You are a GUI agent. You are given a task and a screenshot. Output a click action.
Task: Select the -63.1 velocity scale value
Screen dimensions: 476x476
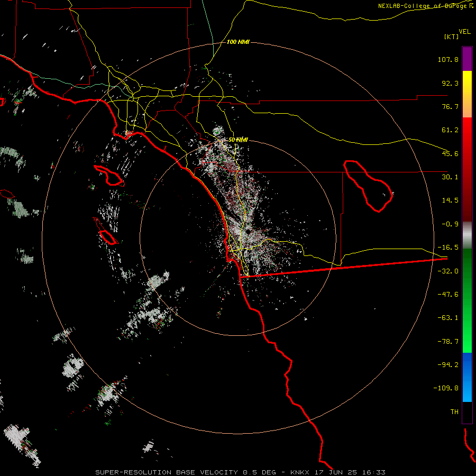pyautogui.click(x=448, y=318)
